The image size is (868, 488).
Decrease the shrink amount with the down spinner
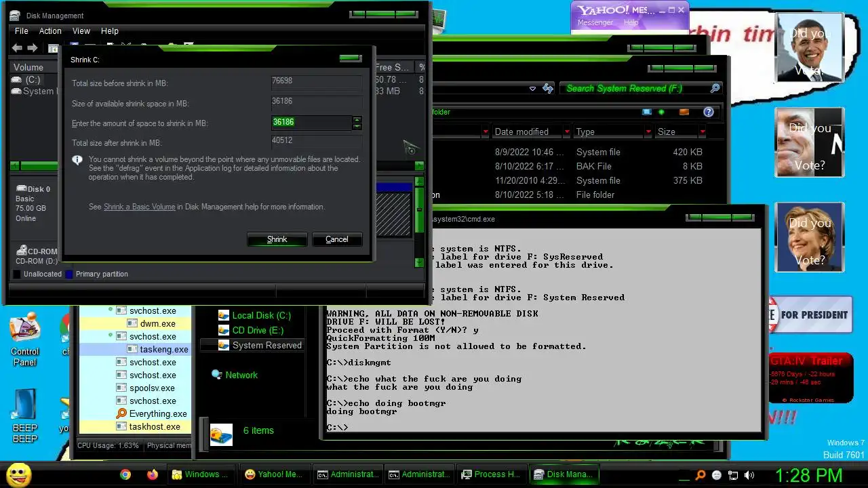point(357,126)
